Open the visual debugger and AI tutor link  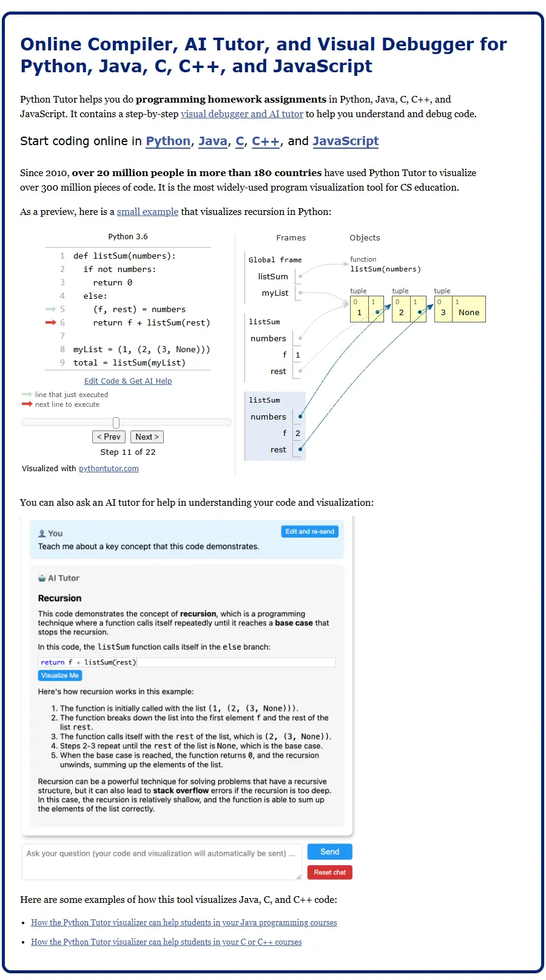coord(242,114)
